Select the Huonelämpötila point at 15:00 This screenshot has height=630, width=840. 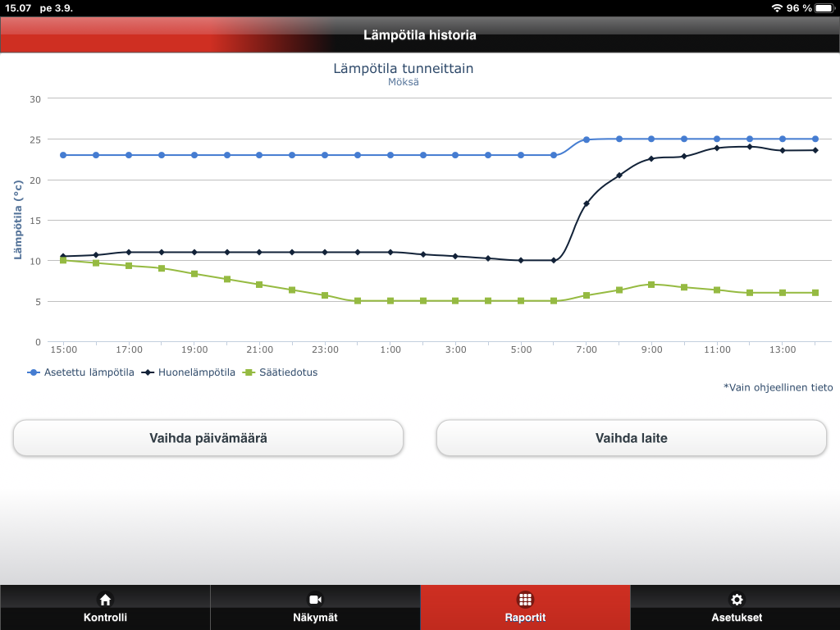[63, 256]
